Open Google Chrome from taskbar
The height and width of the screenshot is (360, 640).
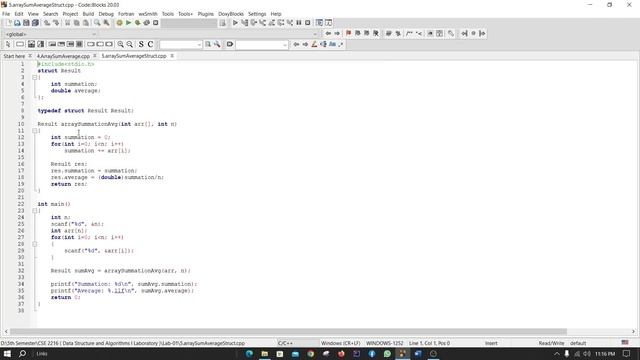311,353
